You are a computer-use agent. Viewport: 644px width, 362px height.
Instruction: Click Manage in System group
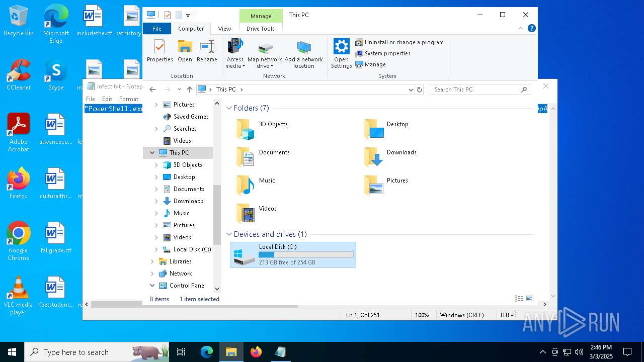[x=371, y=64]
